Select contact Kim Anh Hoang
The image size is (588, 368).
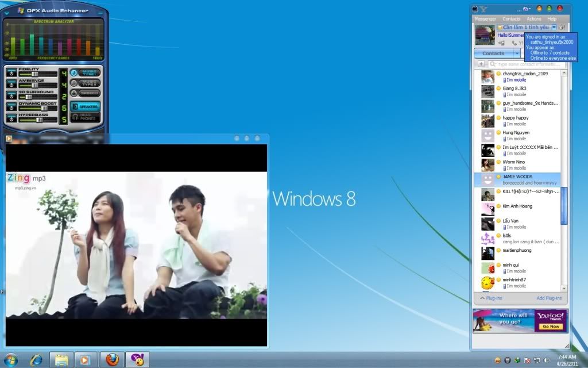point(517,209)
